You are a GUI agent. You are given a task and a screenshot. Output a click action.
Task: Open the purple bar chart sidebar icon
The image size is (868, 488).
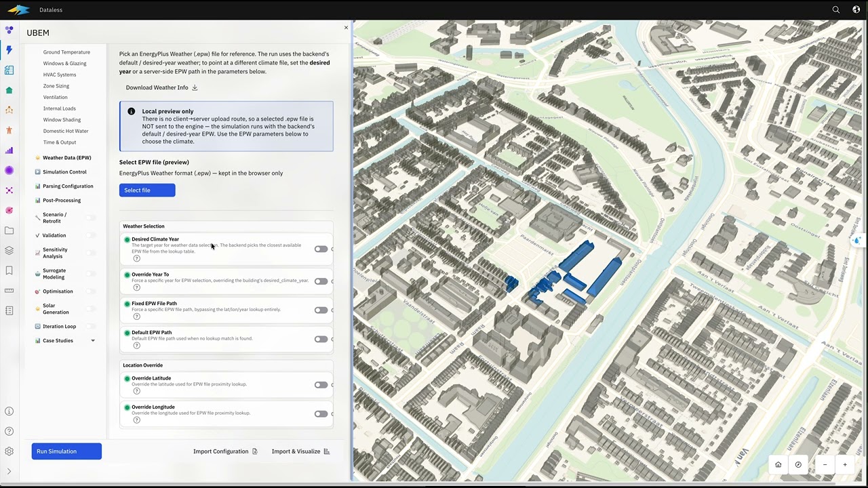pos(9,150)
